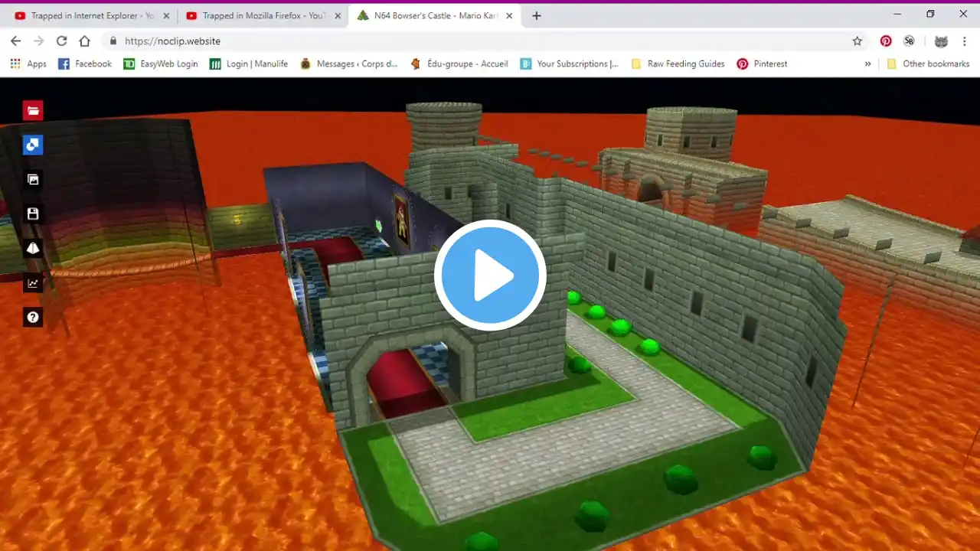Open the Chrome profile avatar
Image resolution: width=980 pixels, height=551 pixels.
pyautogui.click(x=941, y=41)
